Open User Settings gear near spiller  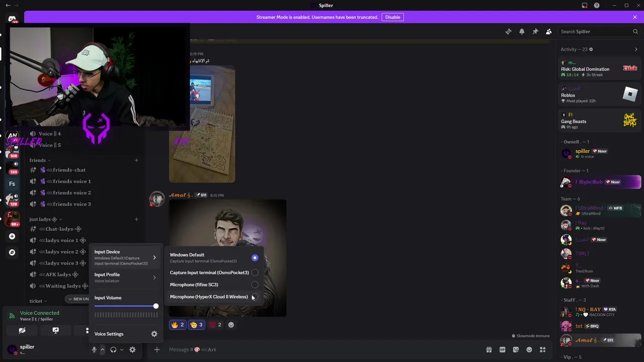132,349
